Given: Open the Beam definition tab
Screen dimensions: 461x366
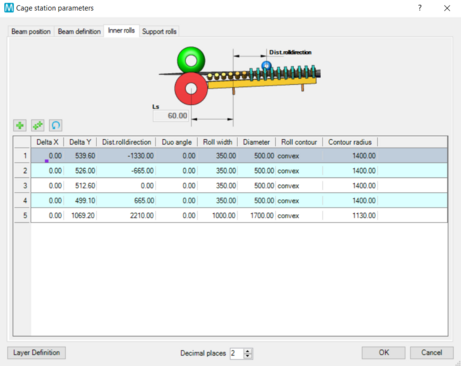Looking at the screenshot, I should click(79, 31).
